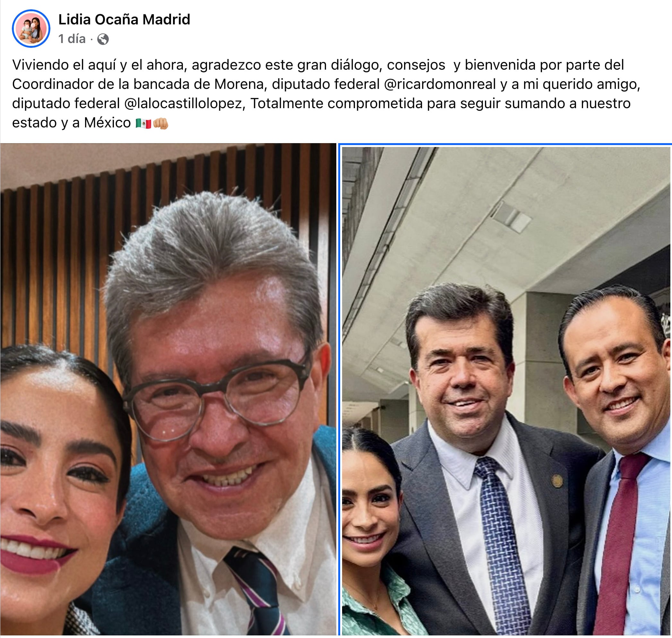Open the Lidia Ocaña Madrid name link

pyautogui.click(x=124, y=19)
